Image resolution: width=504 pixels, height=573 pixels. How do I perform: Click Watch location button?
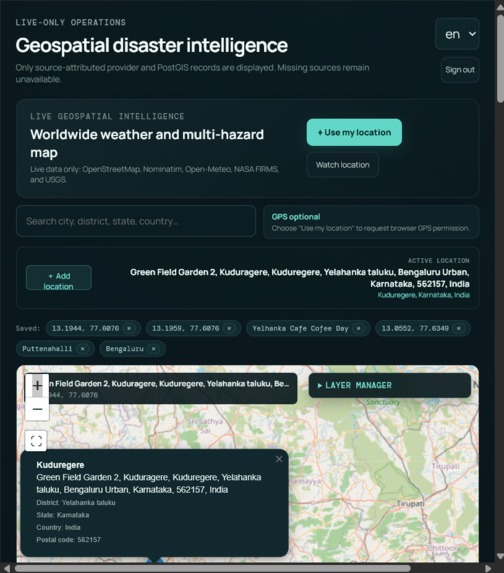point(342,165)
